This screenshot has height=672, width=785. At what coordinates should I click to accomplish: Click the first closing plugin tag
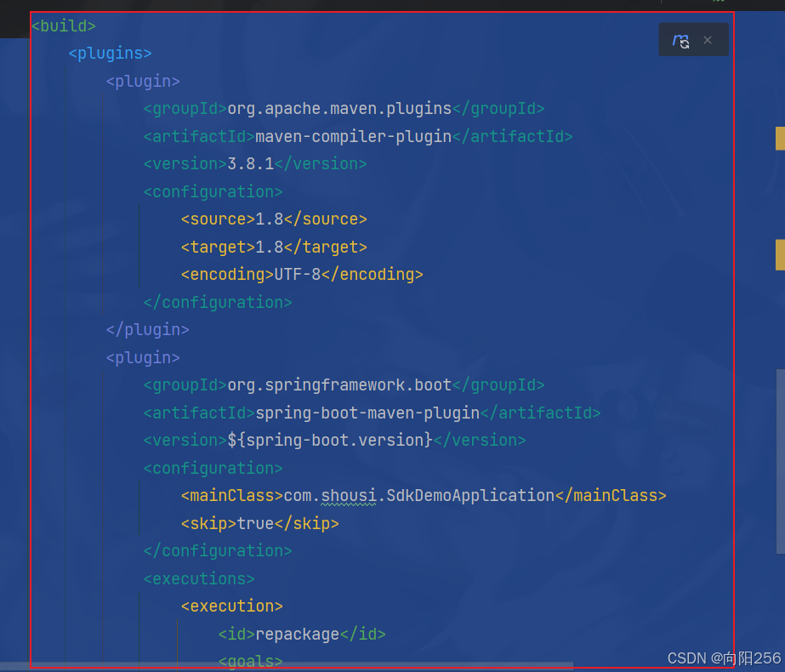click(x=148, y=330)
